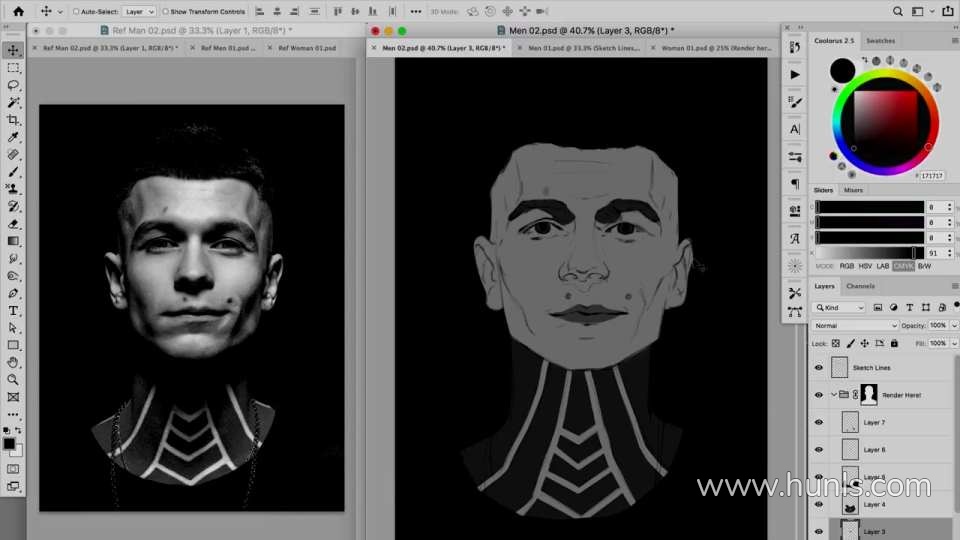This screenshot has height=540, width=960.
Task: Enable the Auto-Select checkbox
Action: click(x=76, y=12)
